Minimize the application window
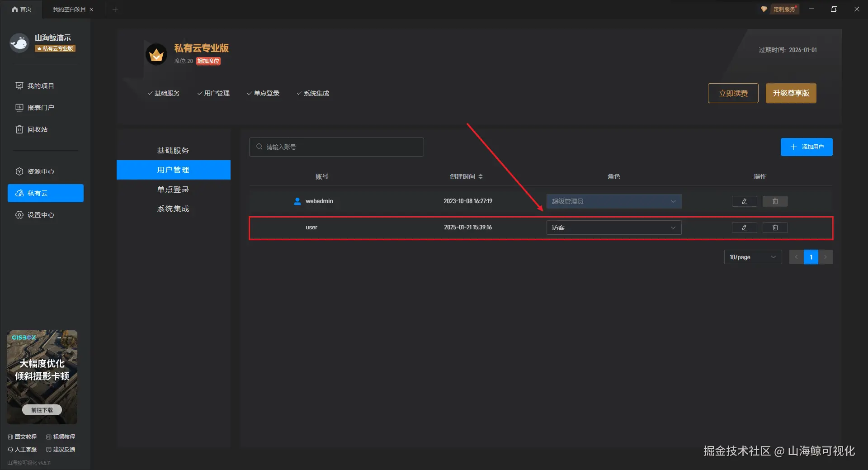The width and height of the screenshot is (868, 470). tap(811, 9)
